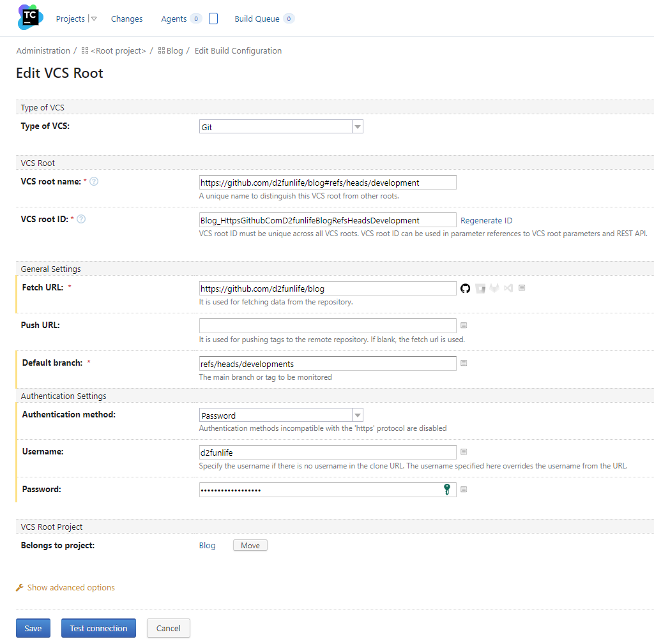Click into the Push URL input field
This screenshot has width=654, height=644.
pyautogui.click(x=328, y=326)
